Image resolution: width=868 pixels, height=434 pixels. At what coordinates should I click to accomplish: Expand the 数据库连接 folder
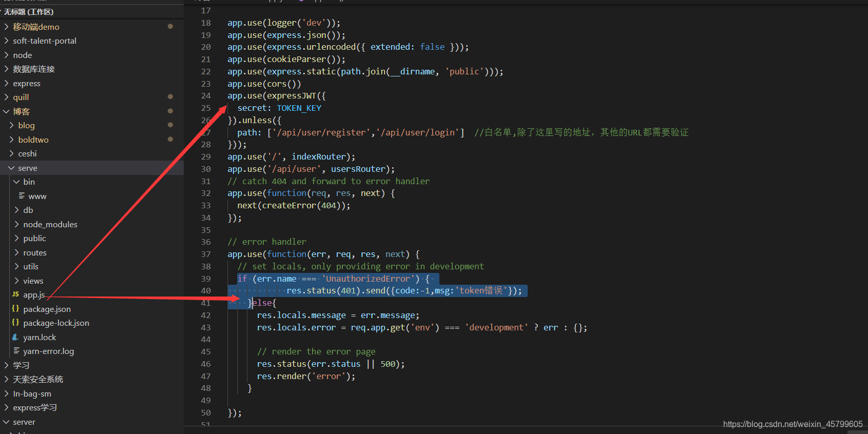point(6,69)
